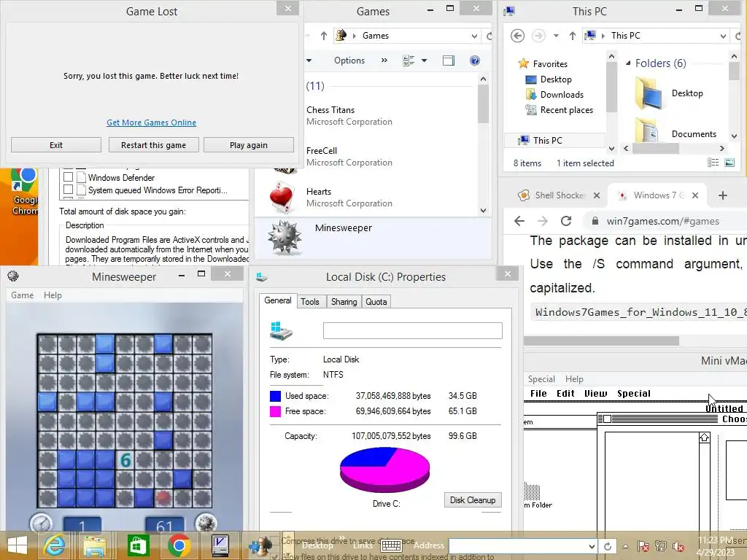Image resolution: width=747 pixels, height=560 pixels.
Task: Open the emulated Mac Edit menu
Action: coord(565,393)
